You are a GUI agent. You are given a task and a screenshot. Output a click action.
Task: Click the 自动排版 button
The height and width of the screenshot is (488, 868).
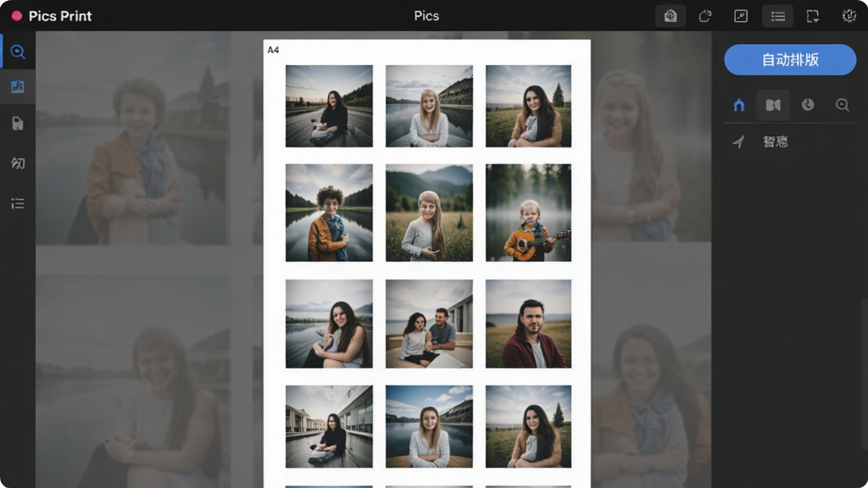point(790,60)
